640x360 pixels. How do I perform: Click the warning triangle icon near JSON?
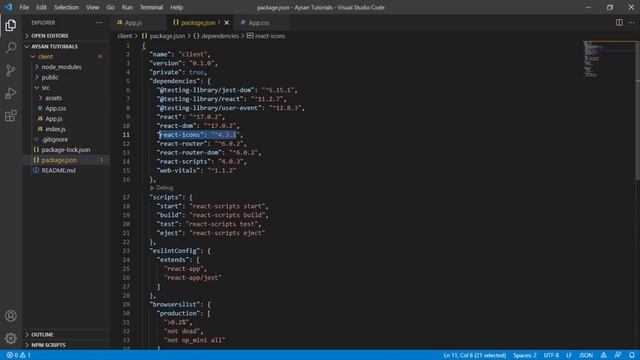coord(604,355)
